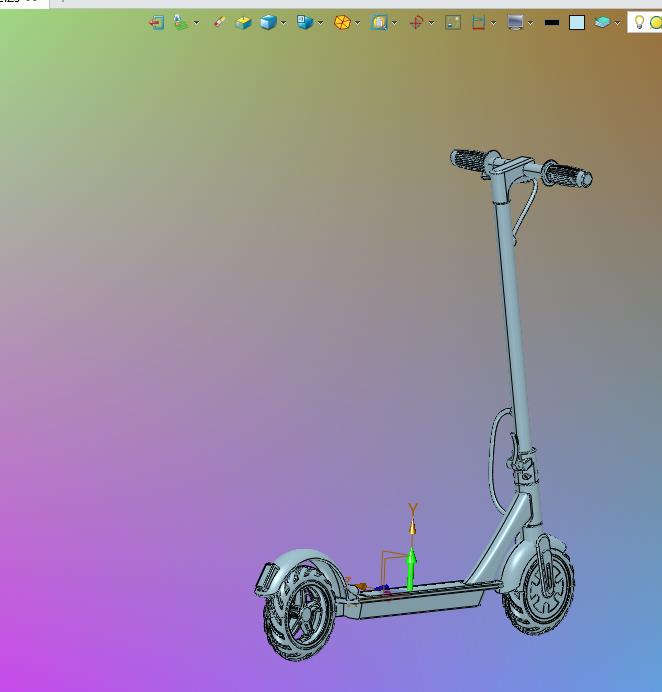Expand the red crosshair dropdown arrow
Image resolution: width=662 pixels, height=692 pixels.
(x=431, y=23)
